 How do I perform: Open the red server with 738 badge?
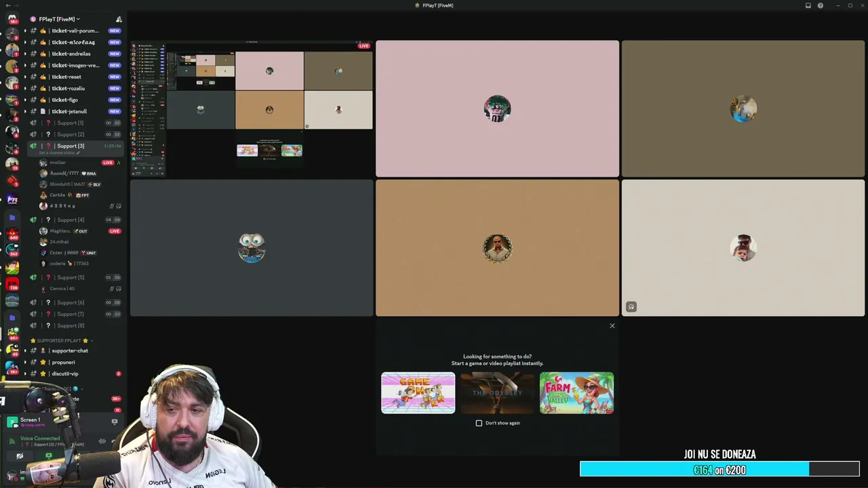pyautogui.click(x=12, y=284)
